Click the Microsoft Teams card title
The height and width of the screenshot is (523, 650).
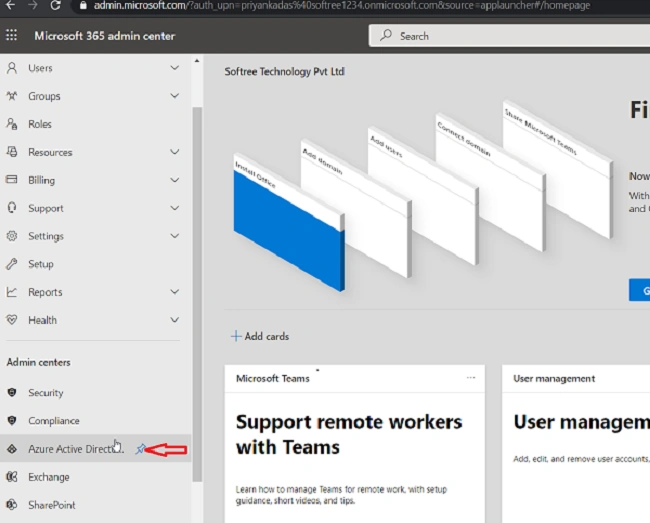(272, 378)
